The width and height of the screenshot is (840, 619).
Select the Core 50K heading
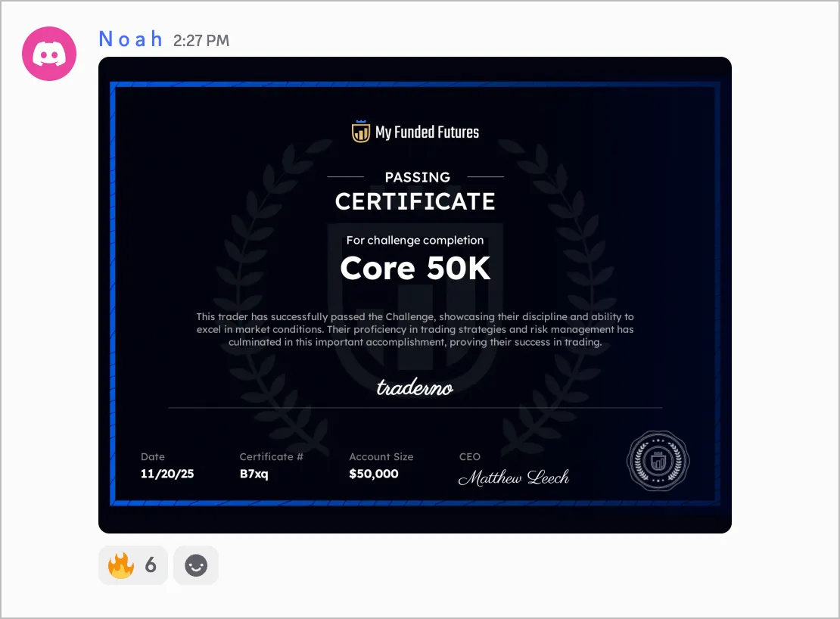pyautogui.click(x=415, y=268)
